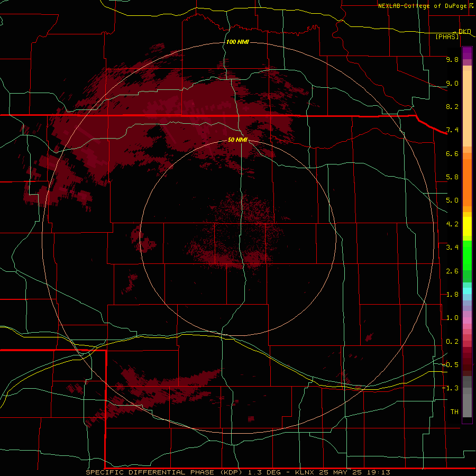
Task: Click the -0.5 legend value
Action: pyautogui.click(x=451, y=365)
